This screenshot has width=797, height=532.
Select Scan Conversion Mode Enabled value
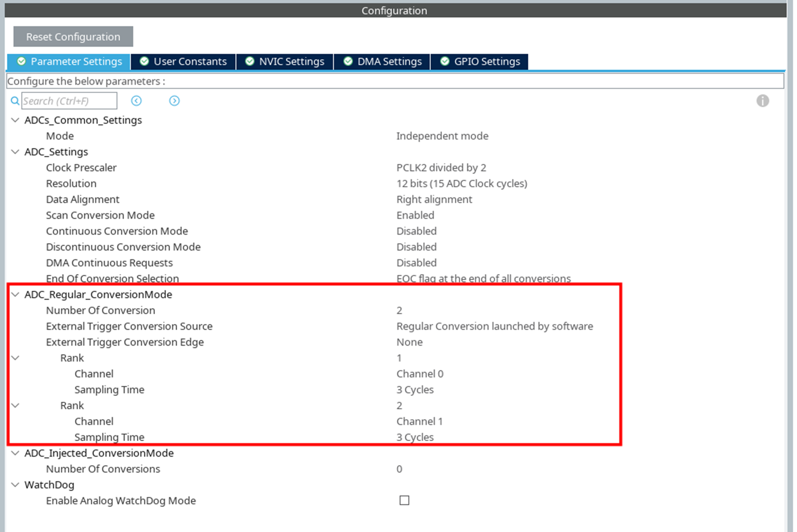[415, 215]
